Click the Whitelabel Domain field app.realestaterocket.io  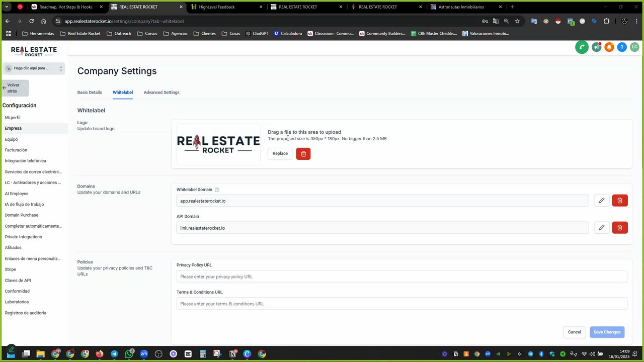tap(382, 201)
